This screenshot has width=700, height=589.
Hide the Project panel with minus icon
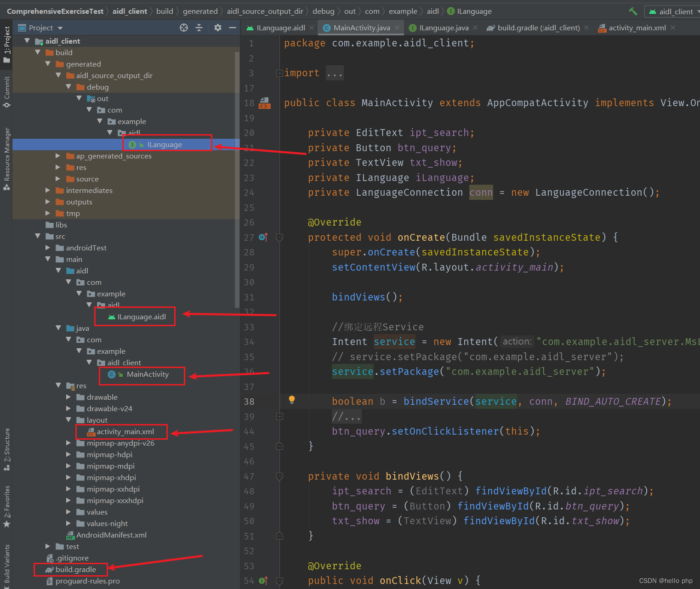coord(233,28)
